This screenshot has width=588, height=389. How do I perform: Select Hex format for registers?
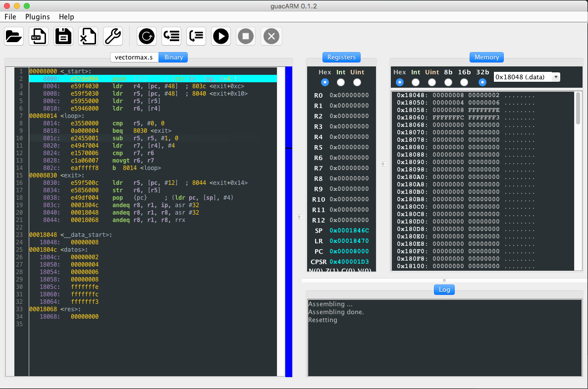pos(325,82)
